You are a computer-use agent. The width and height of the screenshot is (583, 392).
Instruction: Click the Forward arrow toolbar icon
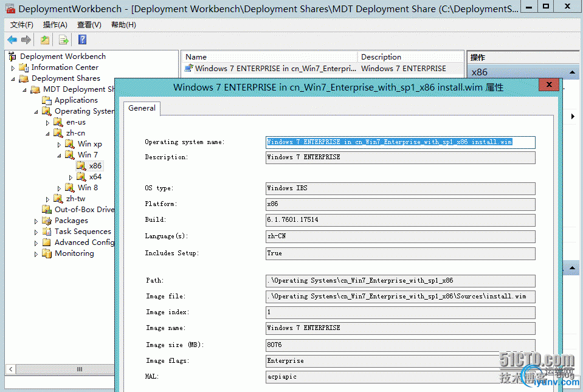pyautogui.click(x=26, y=40)
